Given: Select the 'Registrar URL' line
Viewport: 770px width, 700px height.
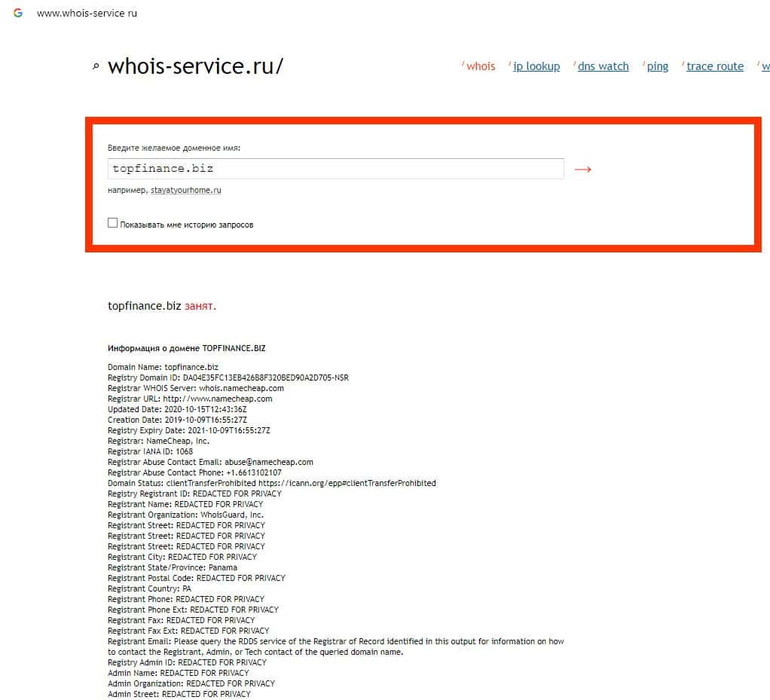Looking at the screenshot, I should [190, 399].
